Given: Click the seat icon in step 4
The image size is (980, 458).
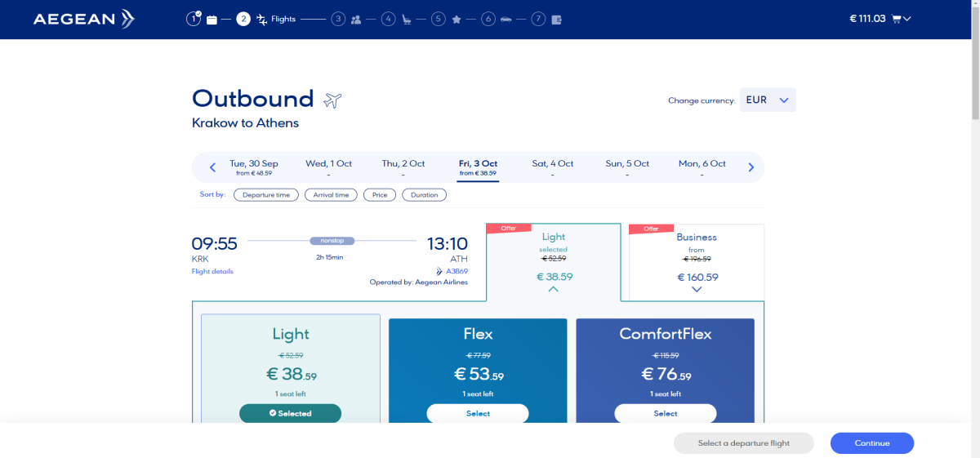Looking at the screenshot, I should (406, 20).
